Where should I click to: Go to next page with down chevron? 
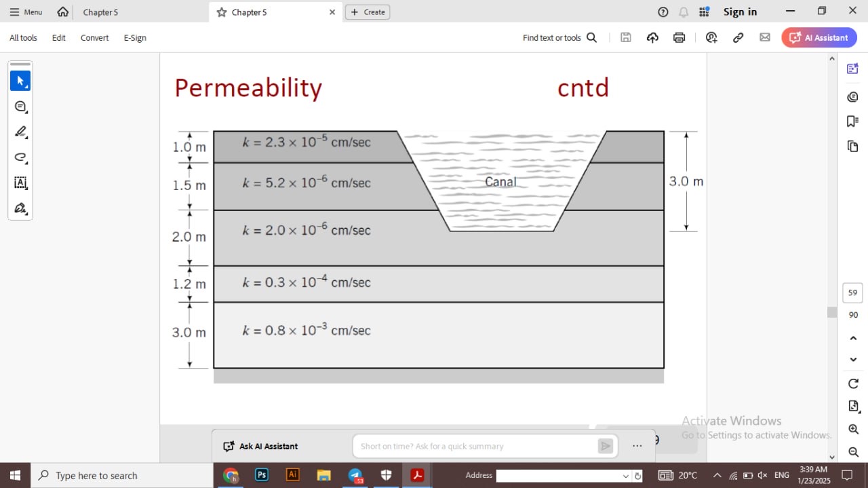pyautogui.click(x=853, y=360)
